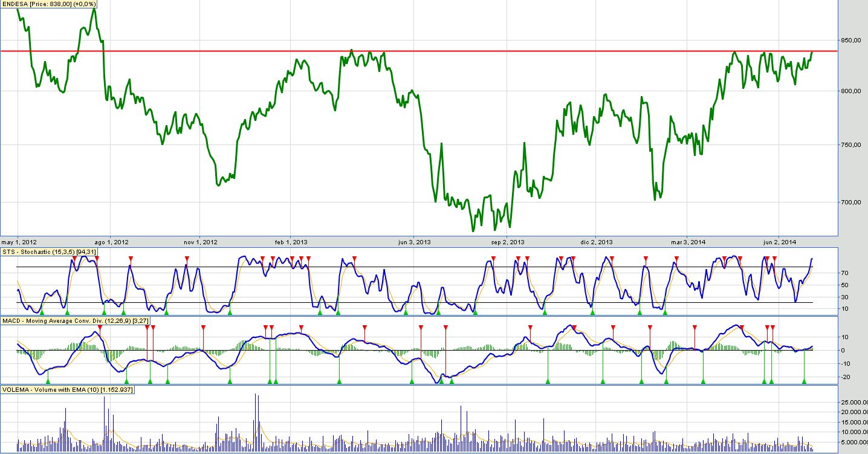Screen dimensions: 868x454
Task: Select the STS - Stochastic (15,3,5) indicator label
Action: tap(49, 251)
